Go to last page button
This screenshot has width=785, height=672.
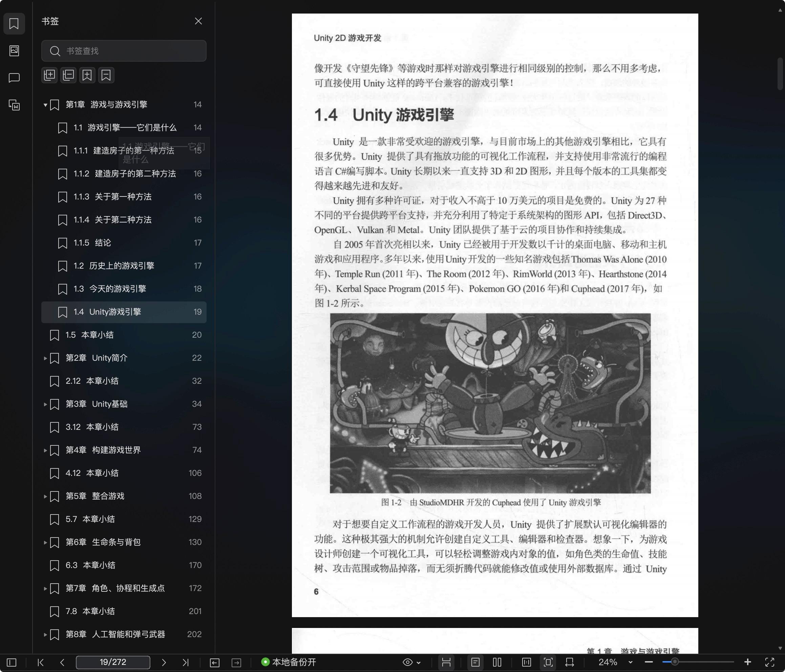coord(185,662)
